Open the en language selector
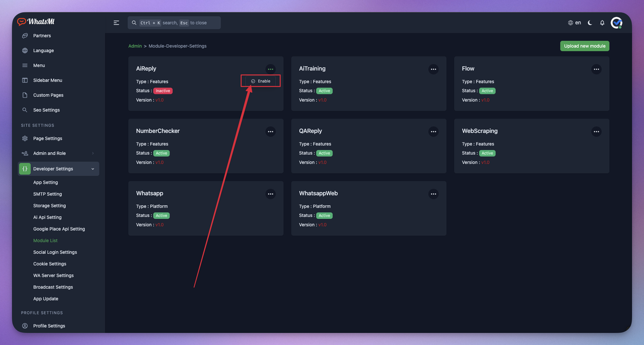Viewport: 644px width, 345px height. [575, 23]
